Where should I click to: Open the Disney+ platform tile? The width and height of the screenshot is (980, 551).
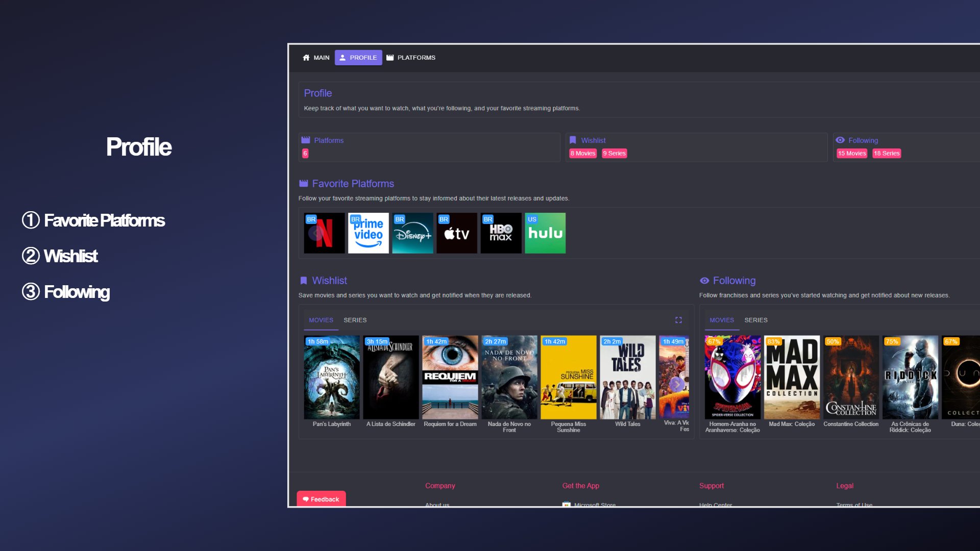(412, 233)
